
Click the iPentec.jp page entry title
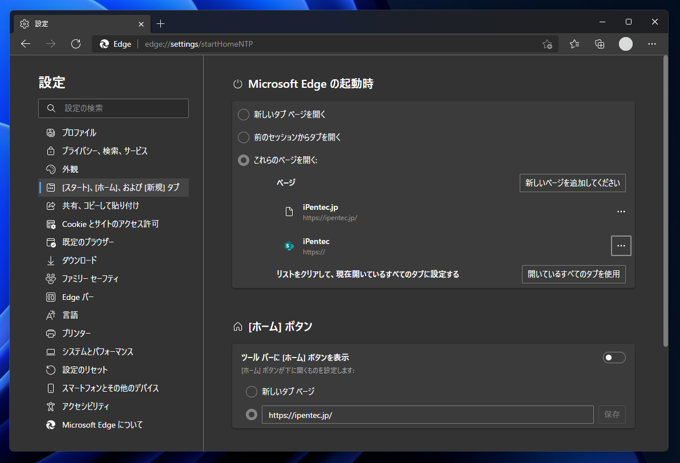coord(320,207)
